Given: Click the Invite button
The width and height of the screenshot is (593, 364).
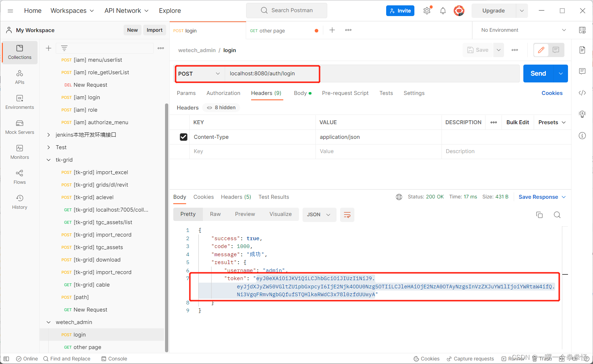Looking at the screenshot, I should pos(400,11).
